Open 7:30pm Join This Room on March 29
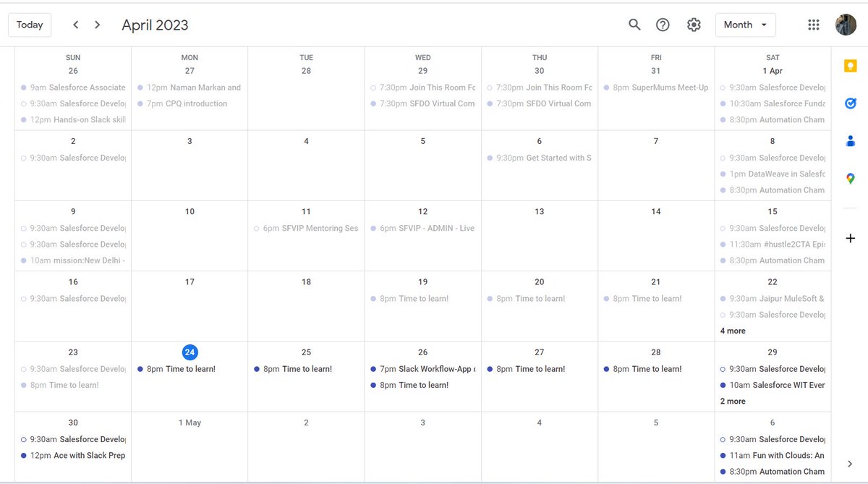Image resolution: width=868 pixels, height=484 pixels. [422, 88]
